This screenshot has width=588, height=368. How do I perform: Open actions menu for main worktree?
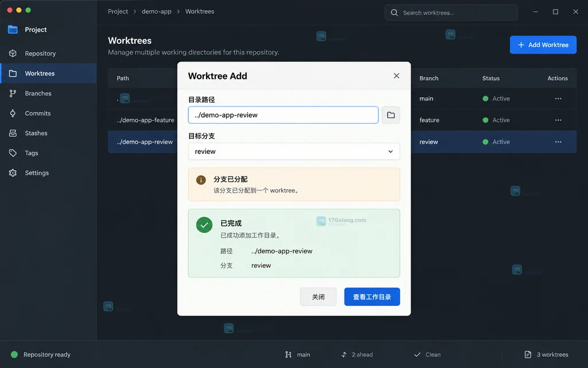tap(558, 98)
